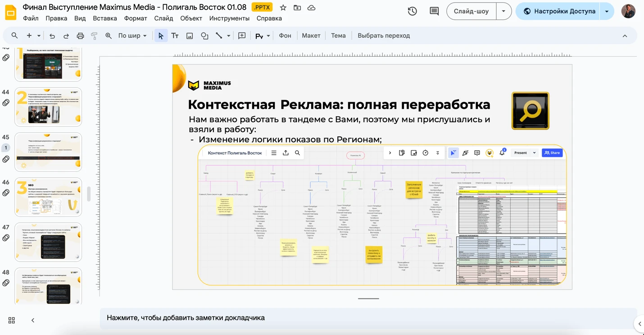Select the zoom tool
The width and height of the screenshot is (644, 335).
point(109,36)
